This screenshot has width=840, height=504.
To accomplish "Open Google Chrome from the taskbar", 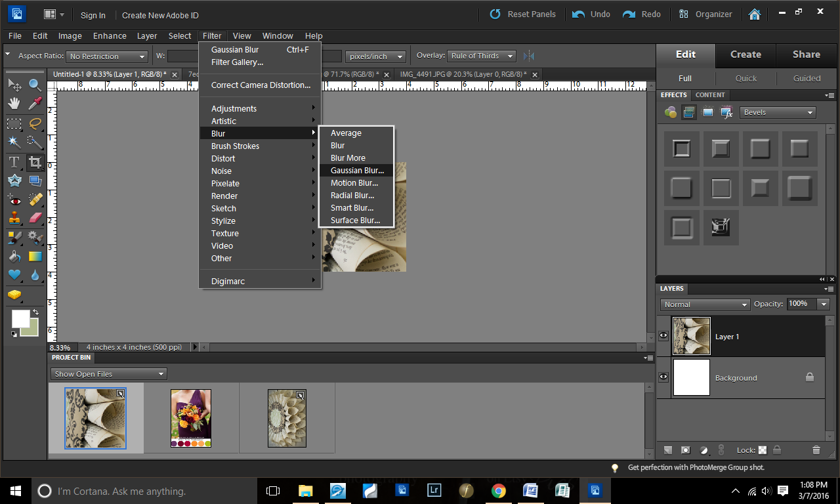I will tap(498, 490).
